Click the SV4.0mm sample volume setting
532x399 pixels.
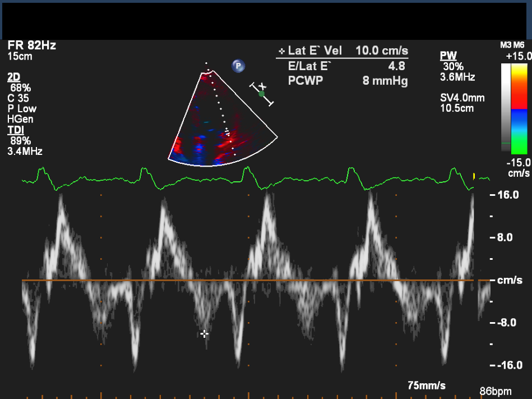point(462,98)
